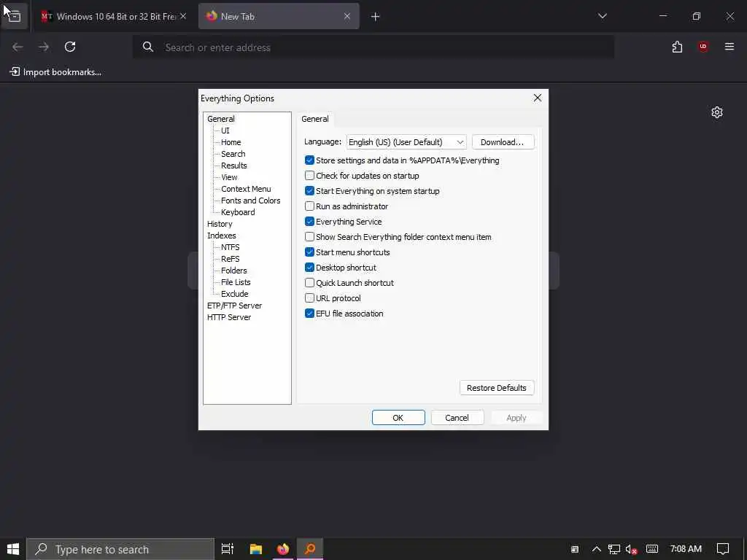Click OK in Everything Options
This screenshot has height=560, width=747.
(x=398, y=418)
